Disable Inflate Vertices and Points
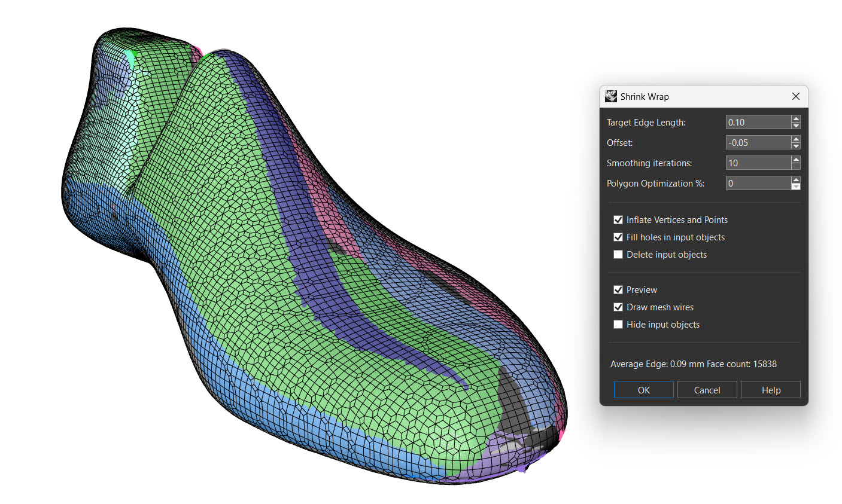 [x=618, y=220]
